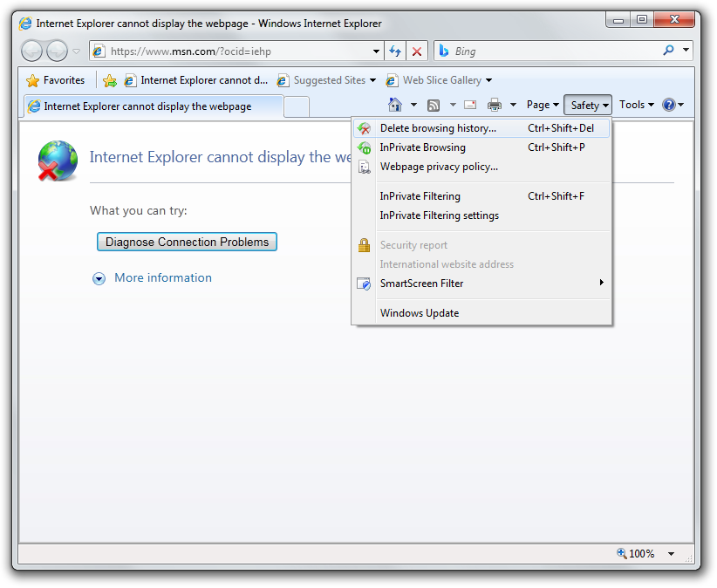Click the Print icon
The height and width of the screenshot is (588, 717).
coord(495,106)
